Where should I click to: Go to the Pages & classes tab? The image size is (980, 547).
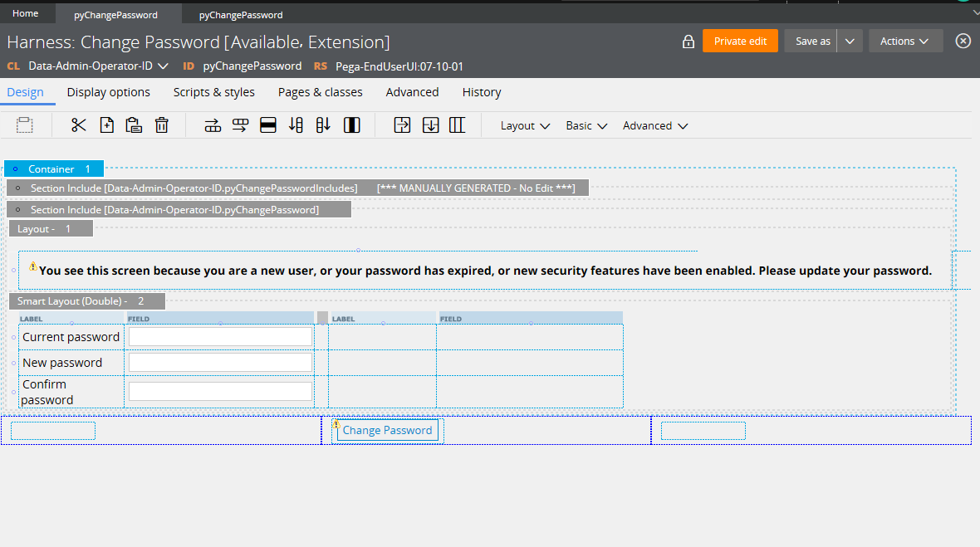tap(320, 92)
